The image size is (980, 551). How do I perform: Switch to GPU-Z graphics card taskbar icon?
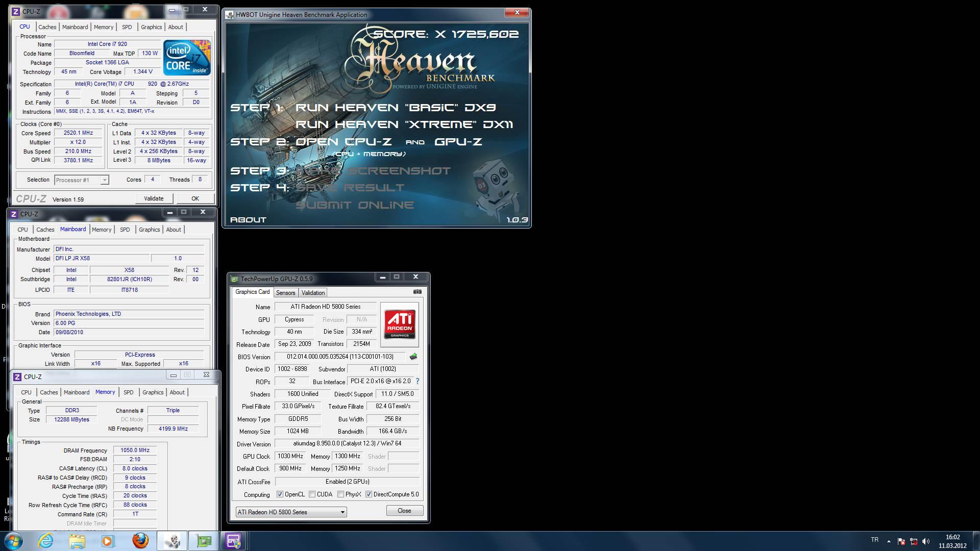pos(204,541)
